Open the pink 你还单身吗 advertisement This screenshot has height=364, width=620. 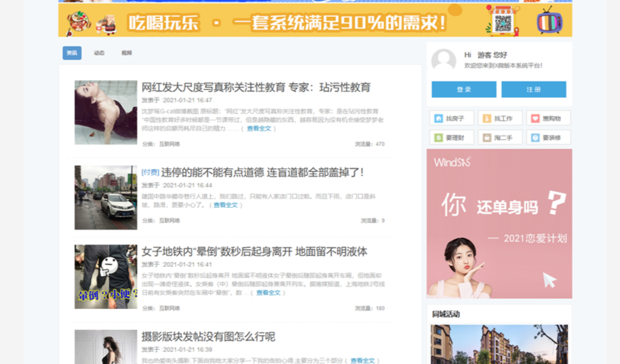coord(499,223)
